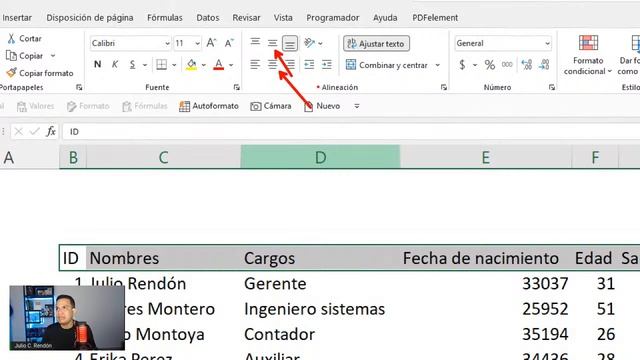This screenshot has height=360, width=640.
Task: Decrease the cell indent
Action: [x=309, y=64]
